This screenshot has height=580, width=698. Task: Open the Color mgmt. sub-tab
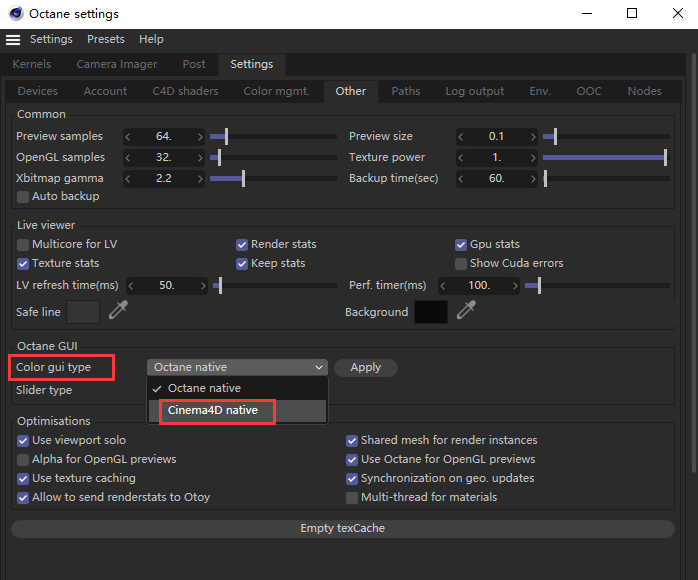(x=276, y=91)
